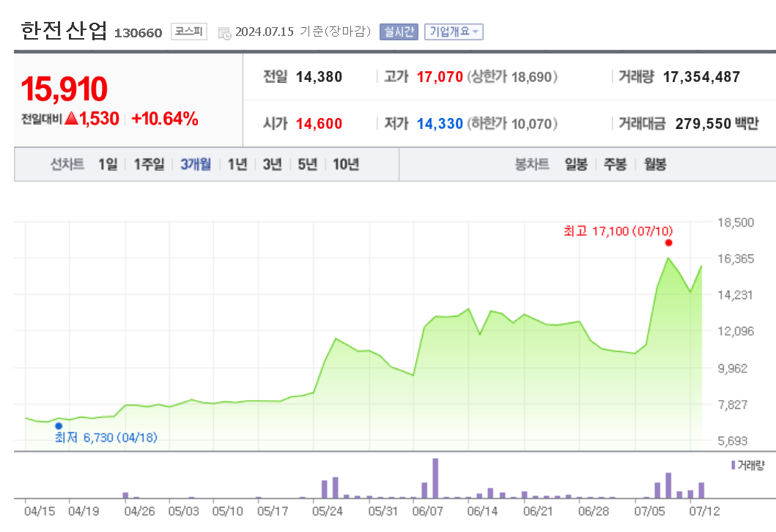
Task: Click the 하한가 10,070 text
Action: pyautogui.click(x=512, y=123)
